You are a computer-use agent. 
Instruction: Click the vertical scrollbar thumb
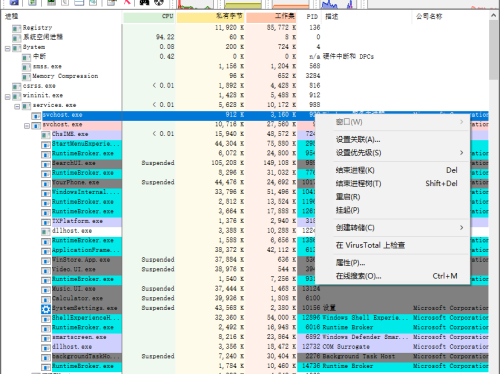[494, 50]
